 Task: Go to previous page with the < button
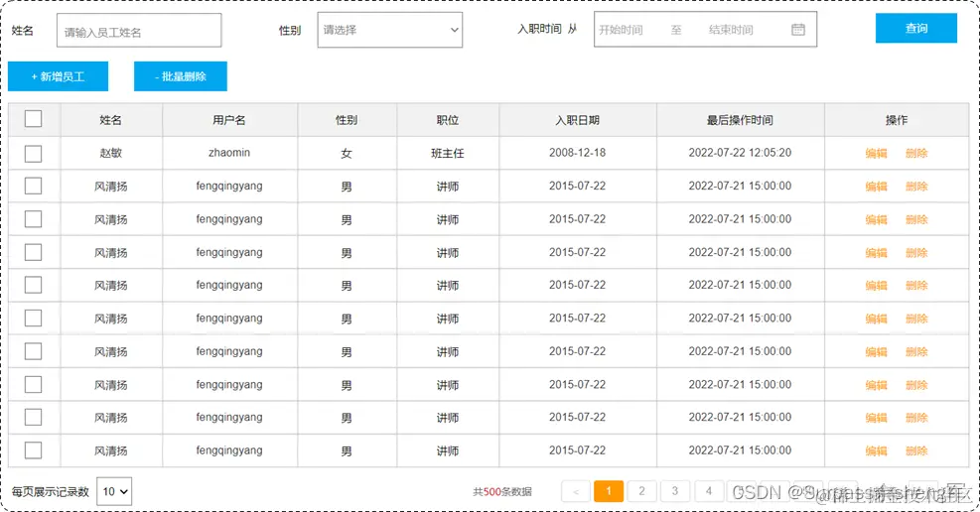[x=576, y=491]
